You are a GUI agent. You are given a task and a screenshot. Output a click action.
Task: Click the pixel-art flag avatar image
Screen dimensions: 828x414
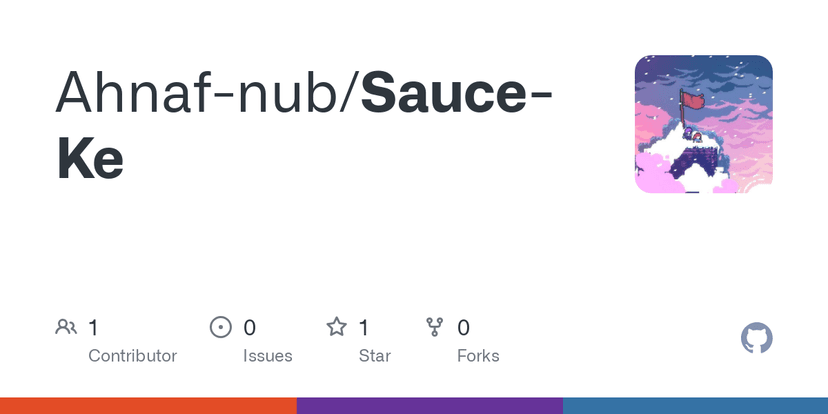(x=704, y=124)
